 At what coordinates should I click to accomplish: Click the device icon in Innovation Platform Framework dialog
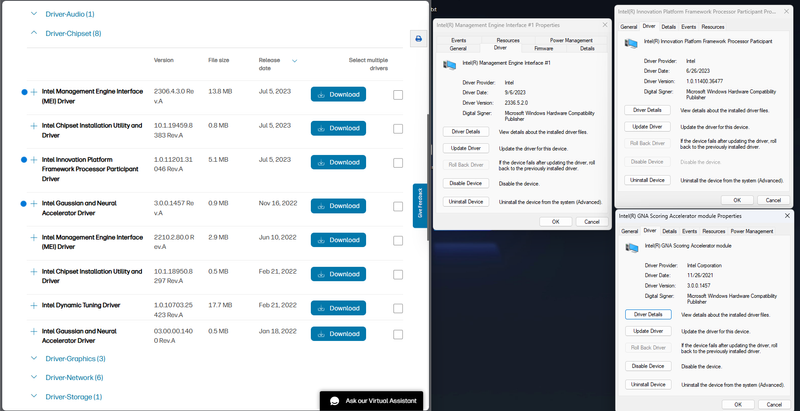tap(631, 43)
